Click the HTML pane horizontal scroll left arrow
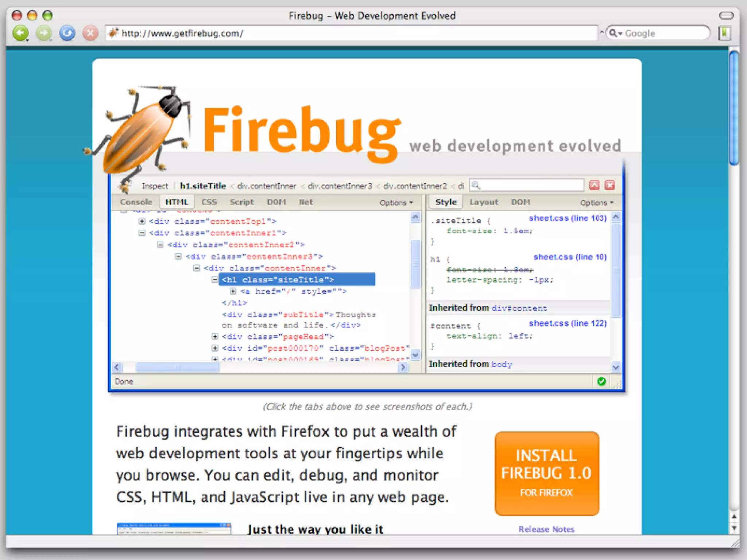 [117, 367]
